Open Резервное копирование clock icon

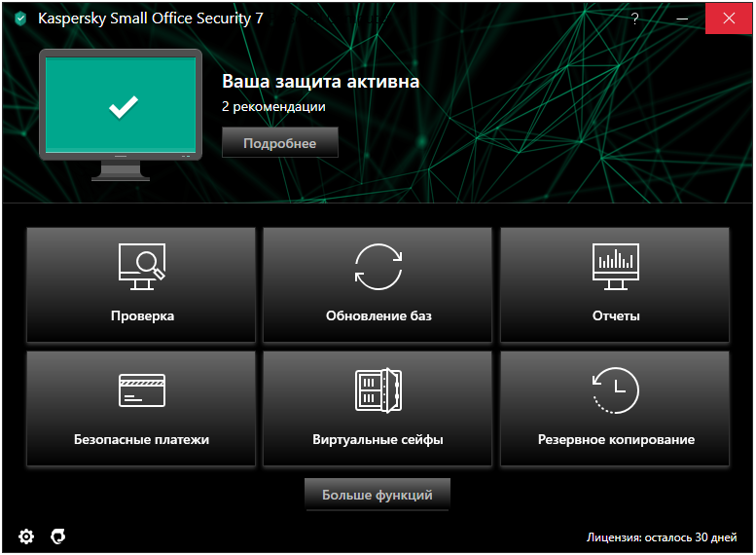click(x=616, y=390)
